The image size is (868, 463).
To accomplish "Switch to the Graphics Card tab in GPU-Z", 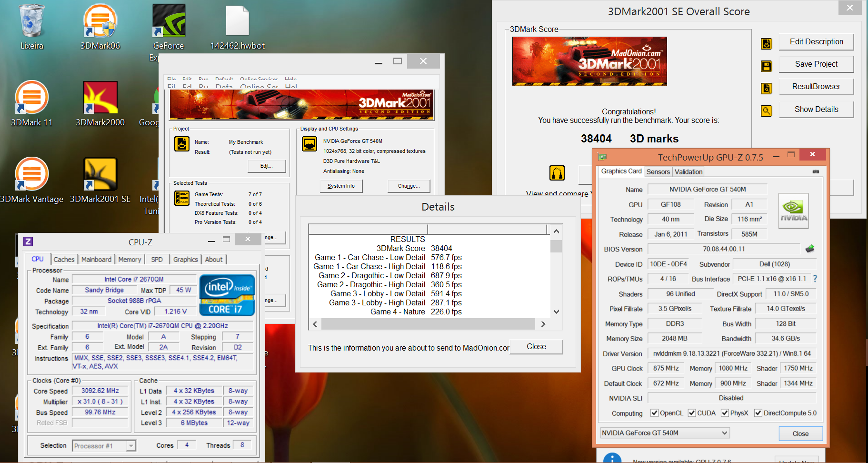I will click(621, 171).
